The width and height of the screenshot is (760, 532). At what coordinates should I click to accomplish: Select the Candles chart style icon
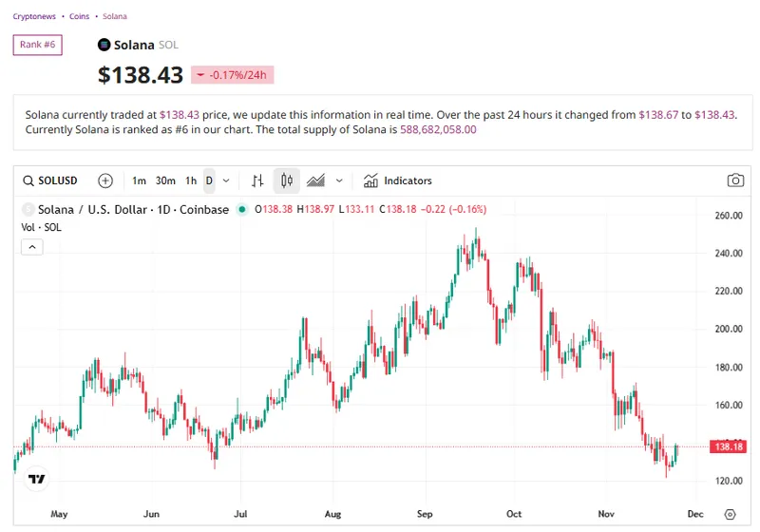click(287, 180)
